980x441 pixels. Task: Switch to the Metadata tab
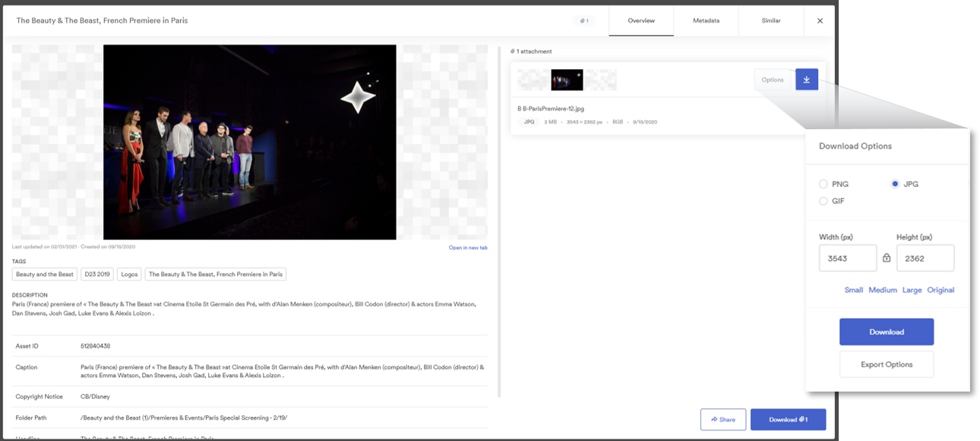click(x=706, y=21)
